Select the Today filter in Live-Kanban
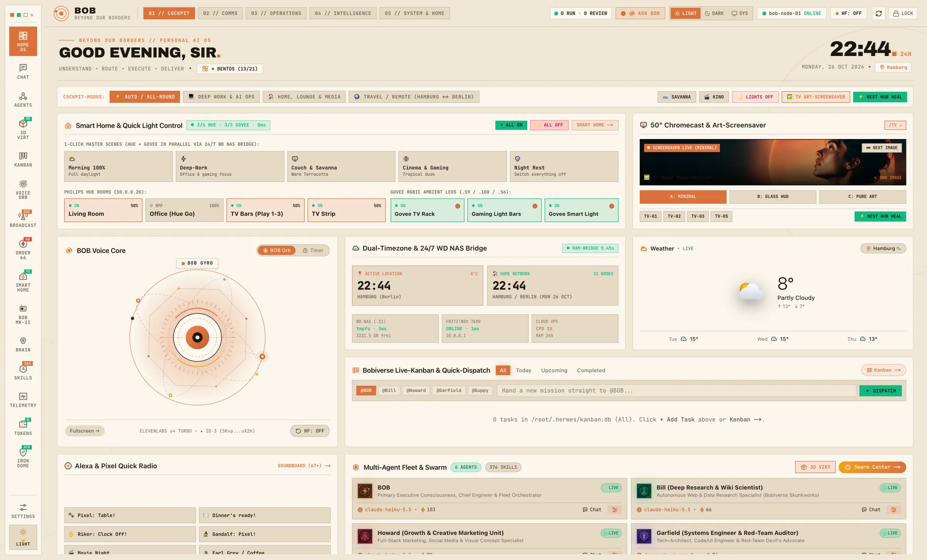Screen dimensions: 927x560 tap(523, 370)
